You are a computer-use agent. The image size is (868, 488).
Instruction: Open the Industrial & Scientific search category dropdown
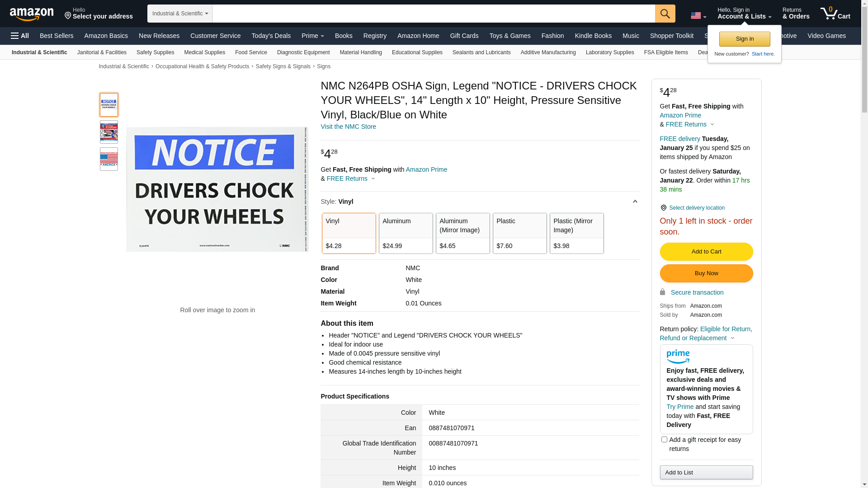180,14
